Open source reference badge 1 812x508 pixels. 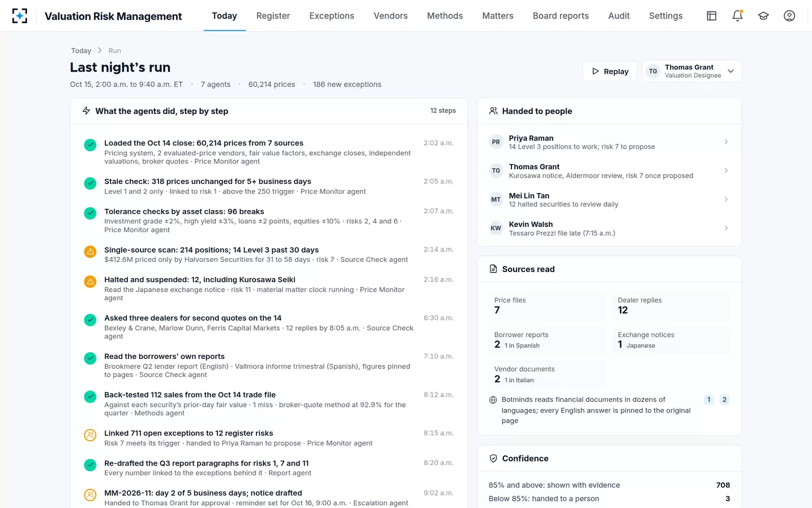[709, 400]
